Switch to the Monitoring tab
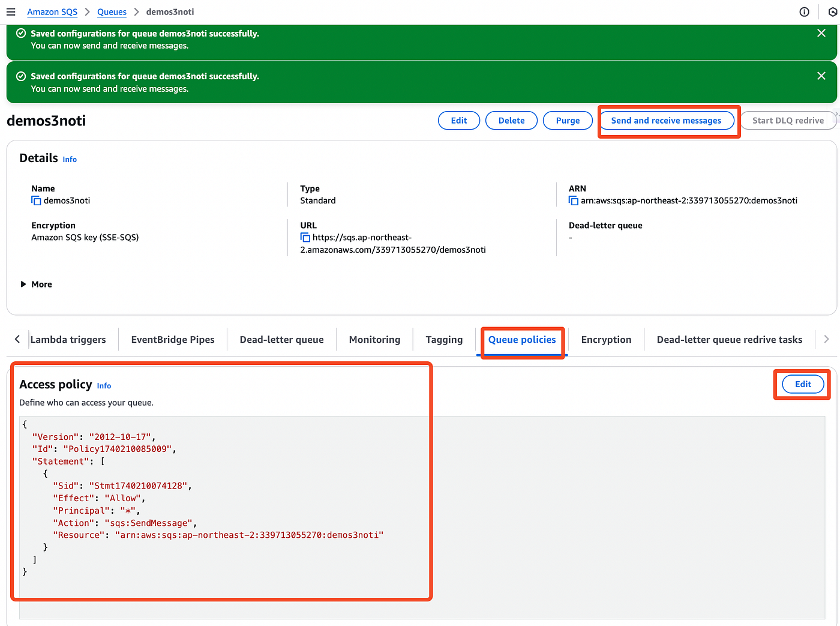This screenshot has width=840, height=626. click(x=374, y=340)
